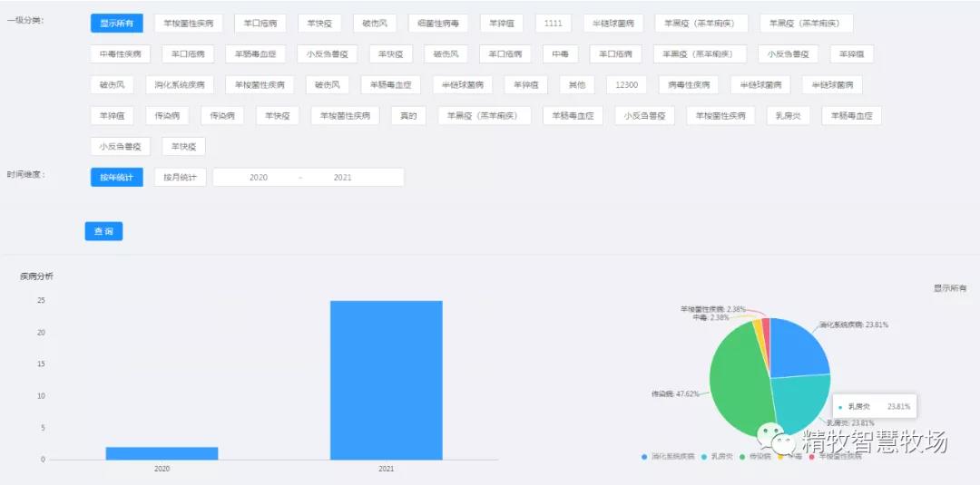Open the end year picker showing 2021
980x485 pixels.
click(343, 178)
